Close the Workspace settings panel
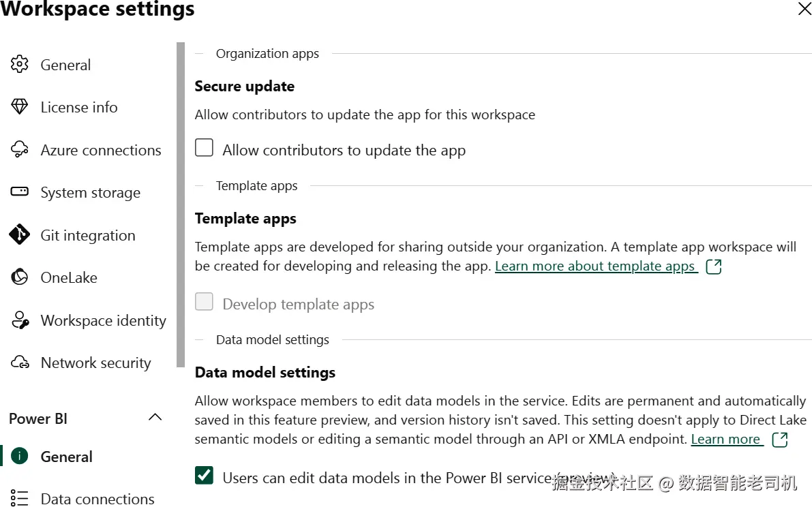The height and width of the screenshot is (507, 812). click(805, 9)
